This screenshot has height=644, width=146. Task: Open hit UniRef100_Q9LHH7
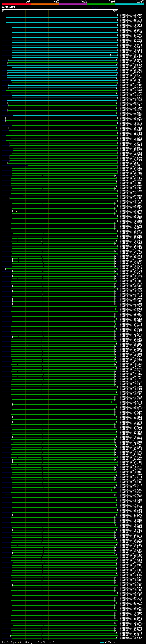[x=131, y=15]
